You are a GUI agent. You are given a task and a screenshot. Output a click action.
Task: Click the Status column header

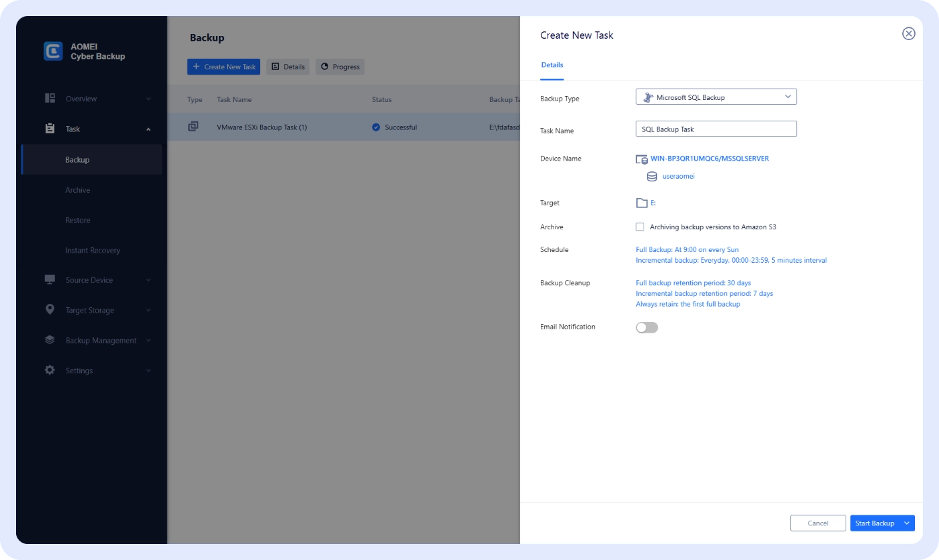click(381, 99)
